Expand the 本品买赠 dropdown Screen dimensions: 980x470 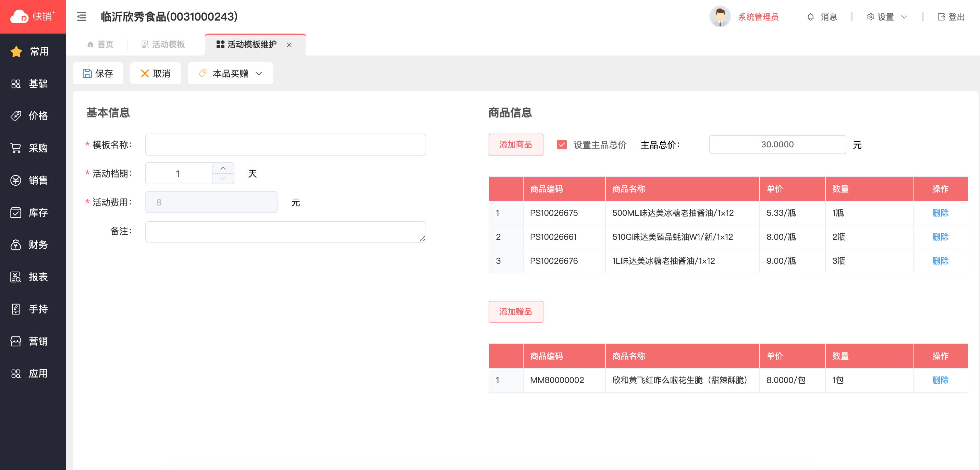(x=230, y=73)
